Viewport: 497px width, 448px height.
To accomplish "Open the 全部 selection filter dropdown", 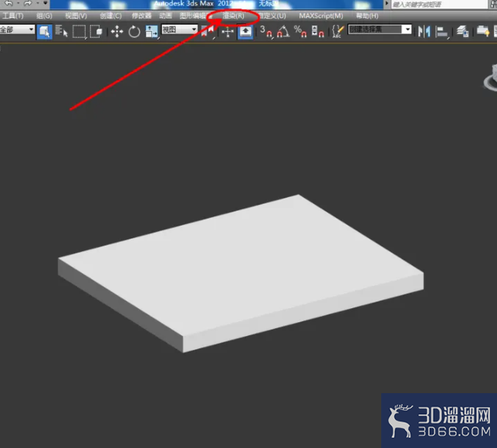I will 17,29.
